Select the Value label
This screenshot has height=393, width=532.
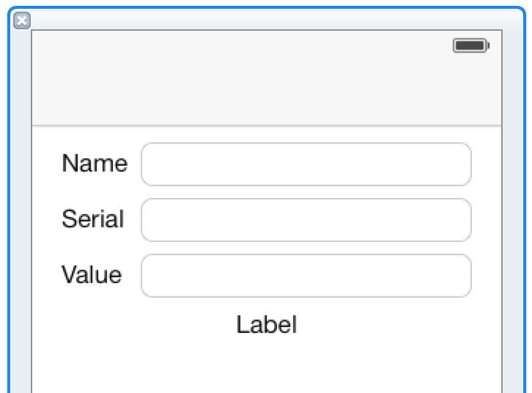point(92,274)
